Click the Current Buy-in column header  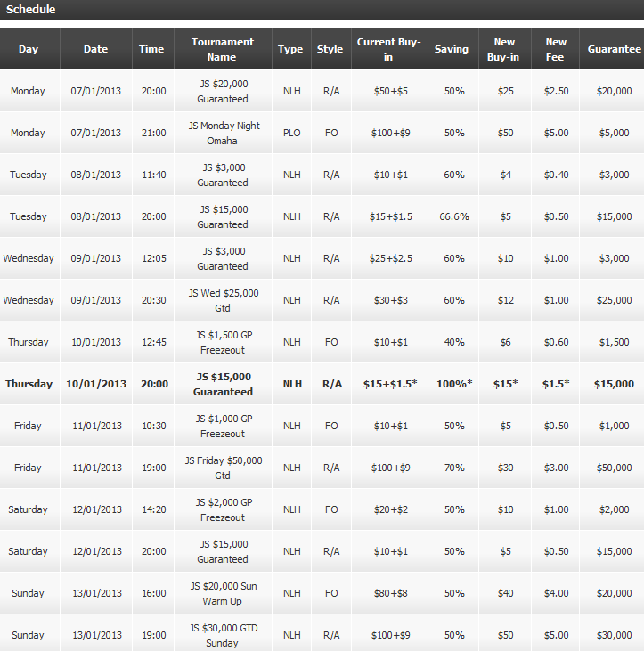coord(388,49)
